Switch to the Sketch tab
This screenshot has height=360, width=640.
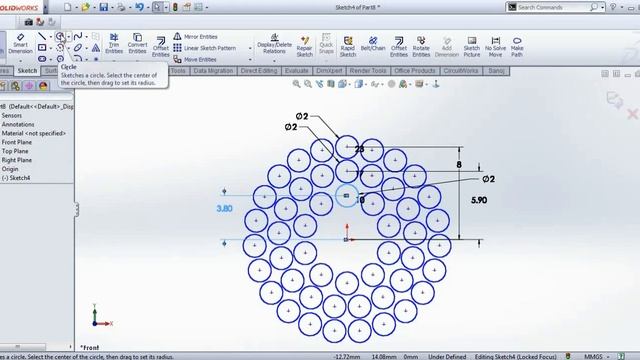pos(27,71)
